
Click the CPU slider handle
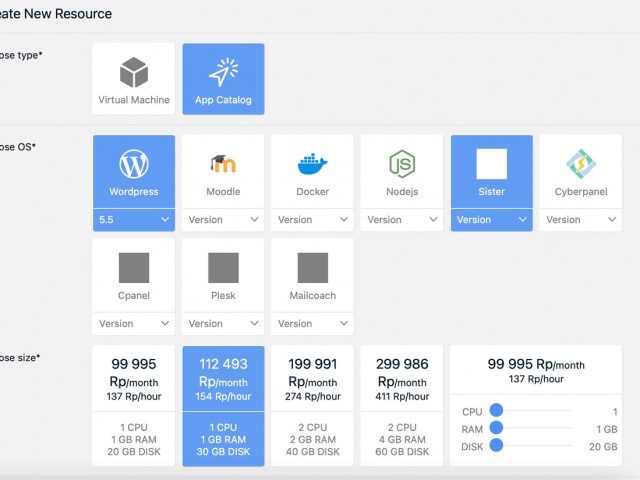click(496, 411)
